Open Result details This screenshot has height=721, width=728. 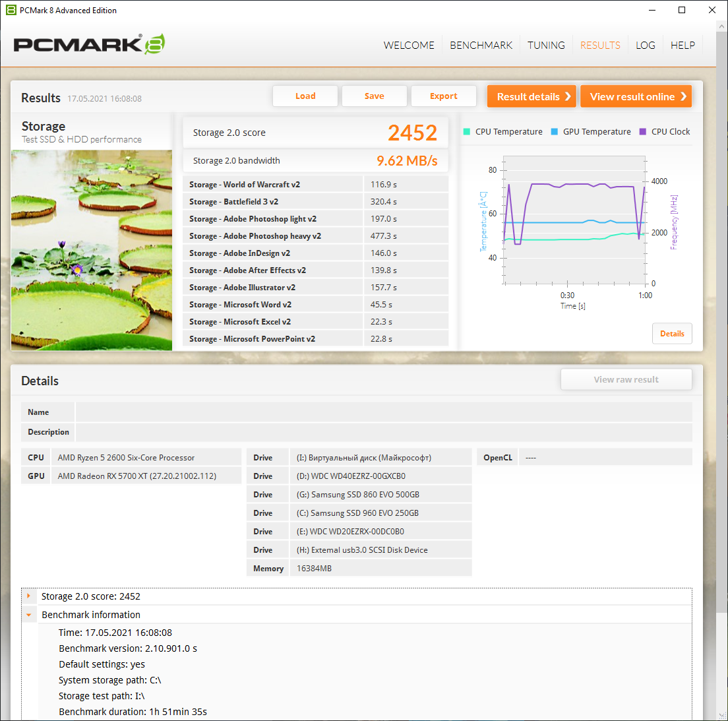point(531,96)
